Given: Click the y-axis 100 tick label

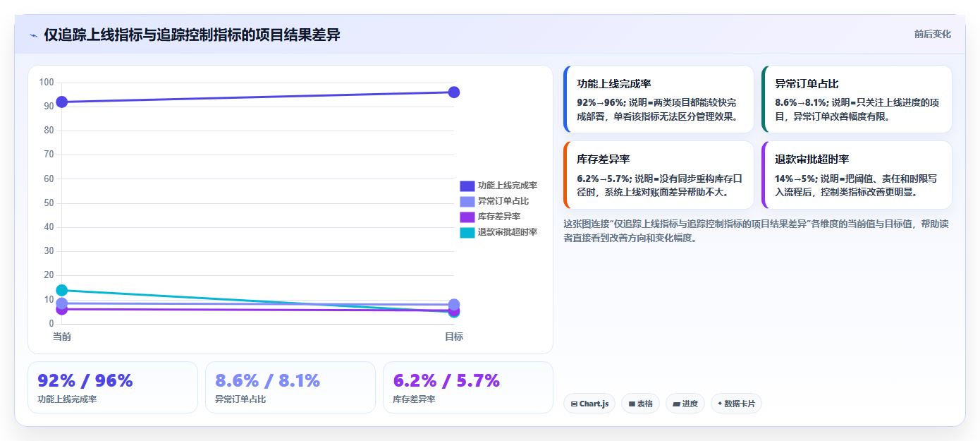Looking at the screenshot, I should (47, 83).
